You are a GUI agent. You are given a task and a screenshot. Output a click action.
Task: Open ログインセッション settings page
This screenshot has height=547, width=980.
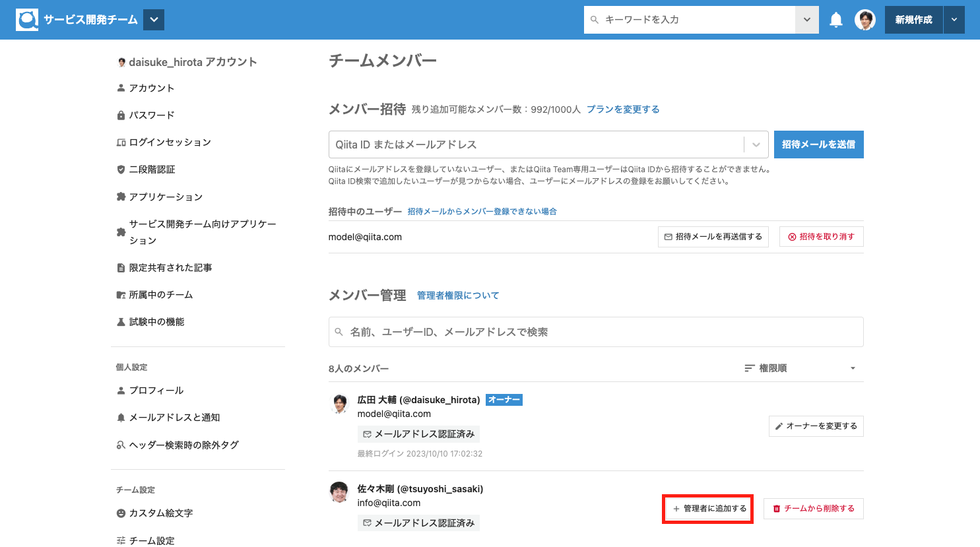pyautogui.click(x=170, y=143)
